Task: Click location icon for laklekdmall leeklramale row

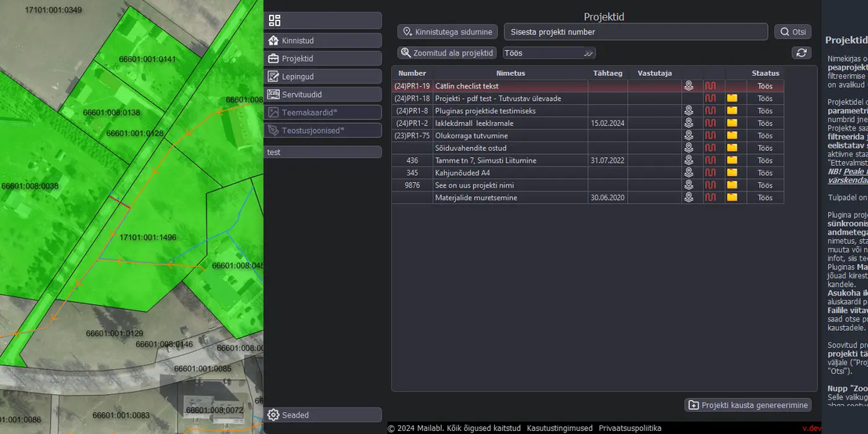Action: pos(689,123)
